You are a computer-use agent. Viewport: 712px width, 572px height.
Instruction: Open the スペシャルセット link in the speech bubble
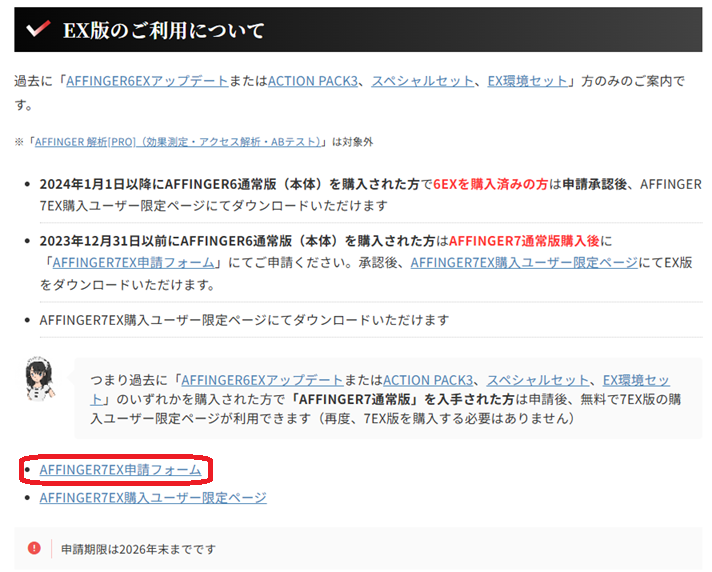click(x=538, y=380)
